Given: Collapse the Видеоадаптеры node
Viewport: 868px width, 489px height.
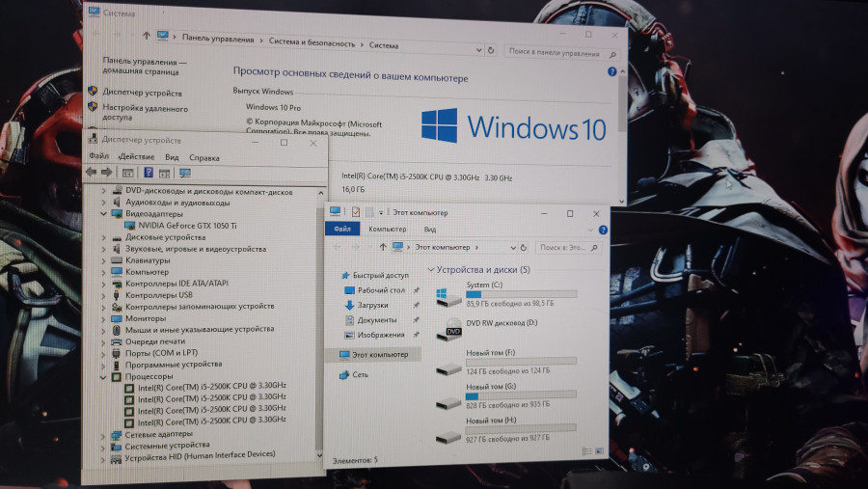Looking at the screenshot, I should click(103, 213).
